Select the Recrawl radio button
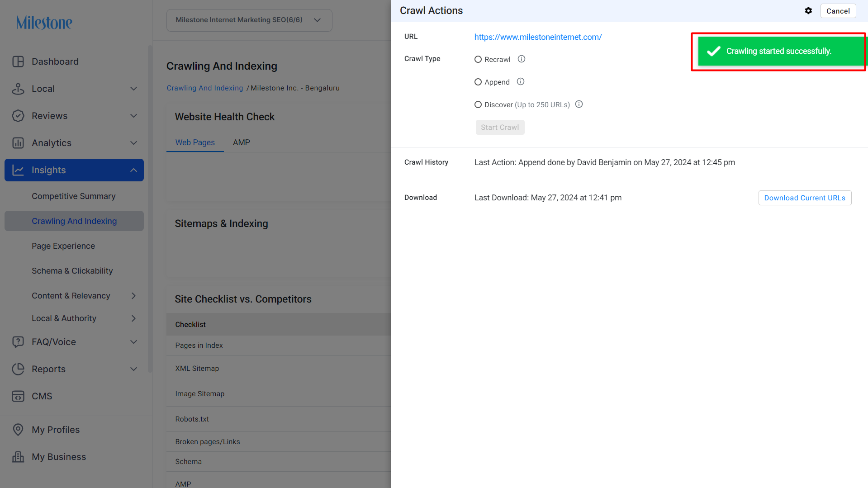The height and width of the screenshot is (488, 868). coord(478,59)
